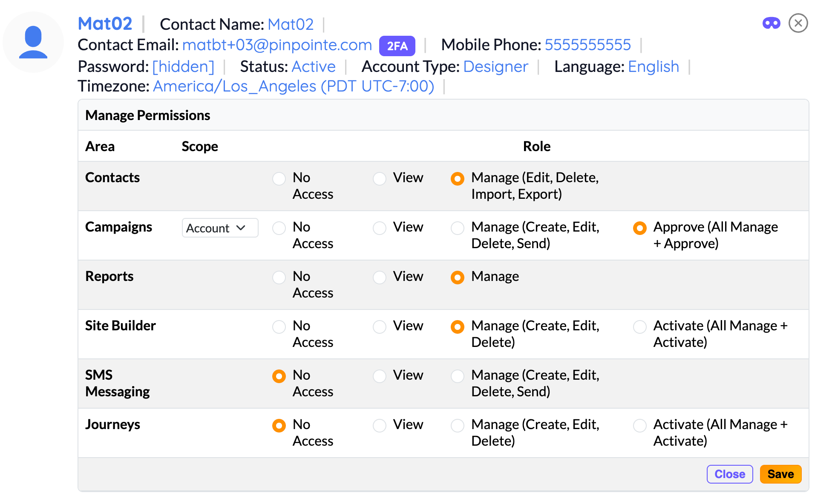Viewport: 835px width, 504px height.
Task: Select Manage (Edit, Delete, Import, Export) for Contacts
Action: coord(458,178)
